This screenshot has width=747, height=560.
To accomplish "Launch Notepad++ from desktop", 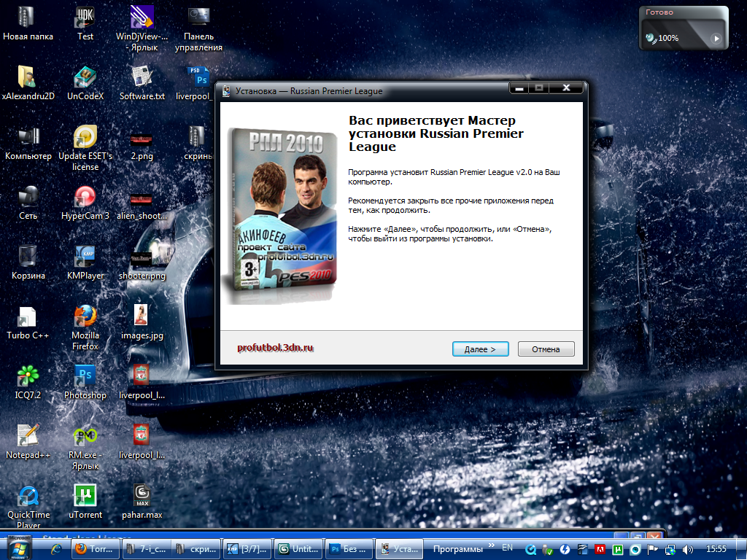I will (x=28, y=442).
